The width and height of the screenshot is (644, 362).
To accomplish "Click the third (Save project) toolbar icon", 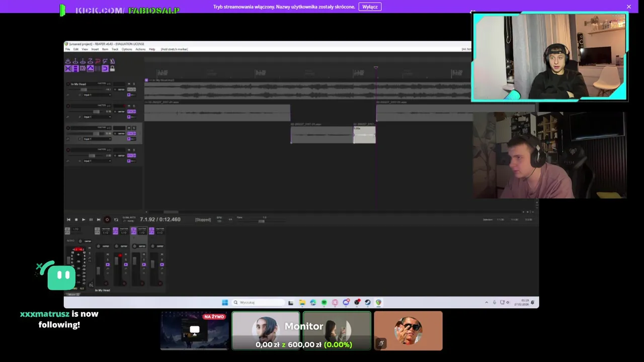I will tap(83, 61).
